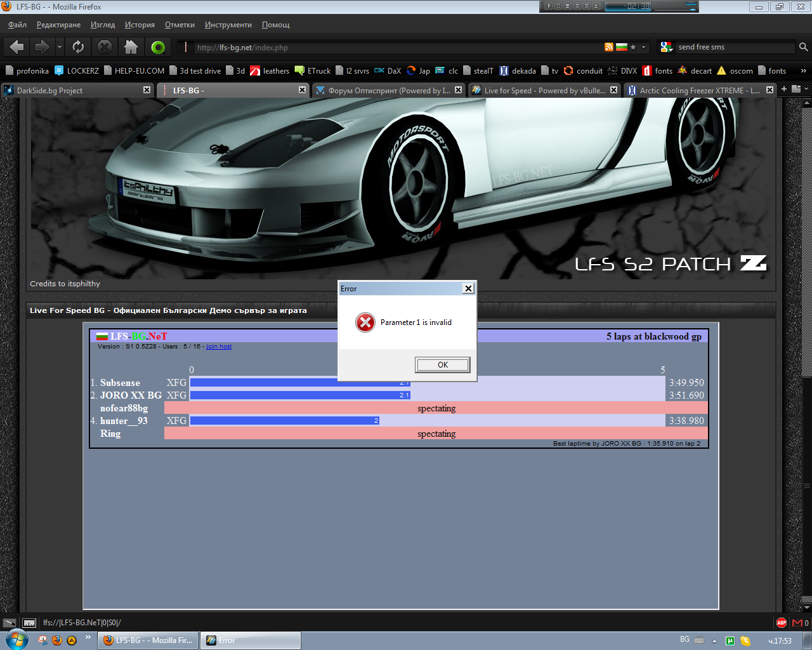Open the Помощ menu
The image size is (812, 650).
click(275, 25)
